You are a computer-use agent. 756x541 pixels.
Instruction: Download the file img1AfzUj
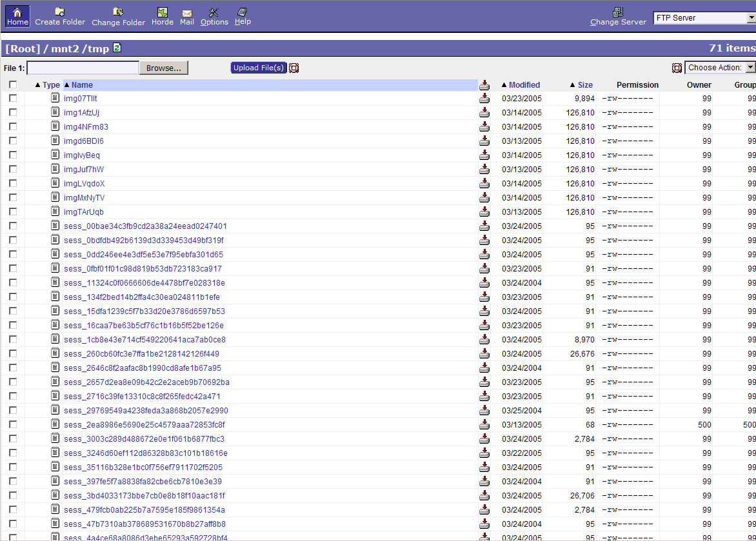pos(484,112)
